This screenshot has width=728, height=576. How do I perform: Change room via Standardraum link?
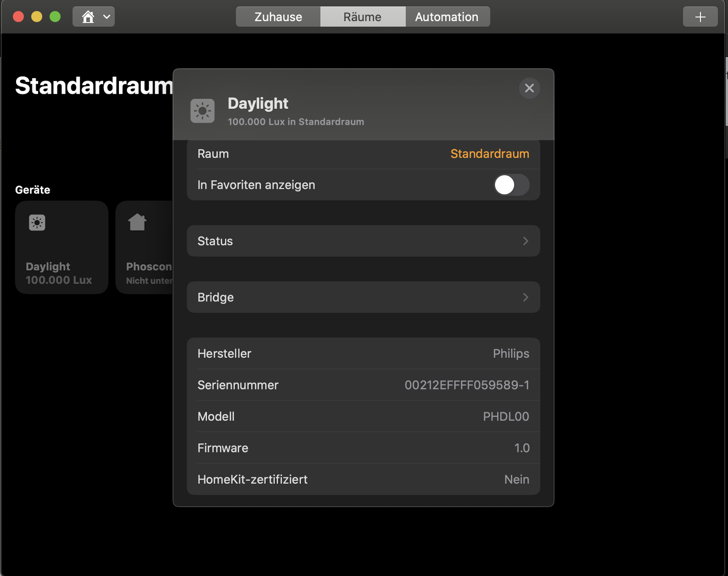pyautogui.click(x=489, y=154)
